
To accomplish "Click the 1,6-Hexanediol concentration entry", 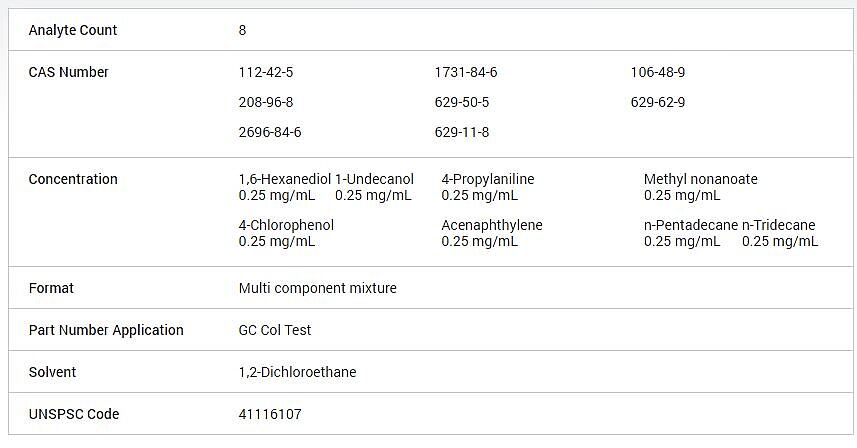I will [285, 187].
